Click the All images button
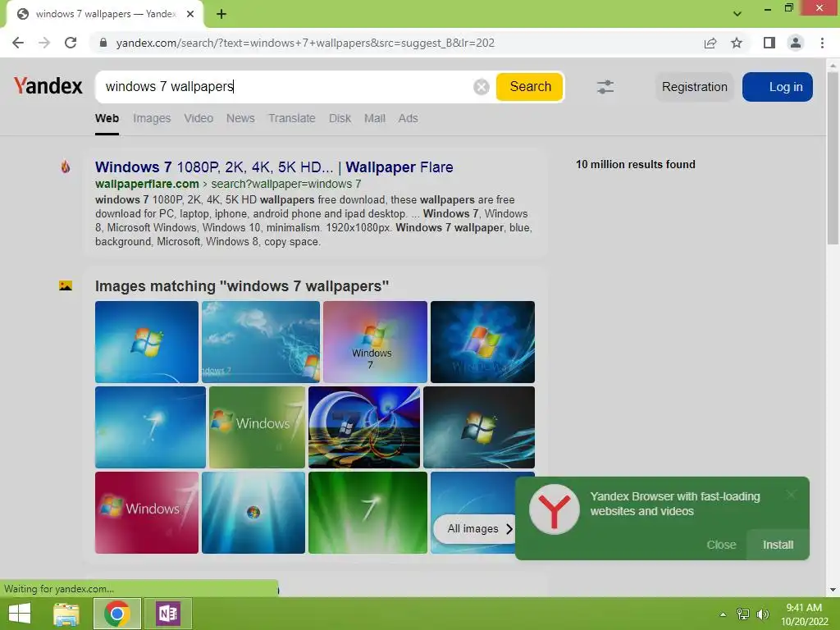The height and width of the screenshot is (630, 840). (477, 529)
